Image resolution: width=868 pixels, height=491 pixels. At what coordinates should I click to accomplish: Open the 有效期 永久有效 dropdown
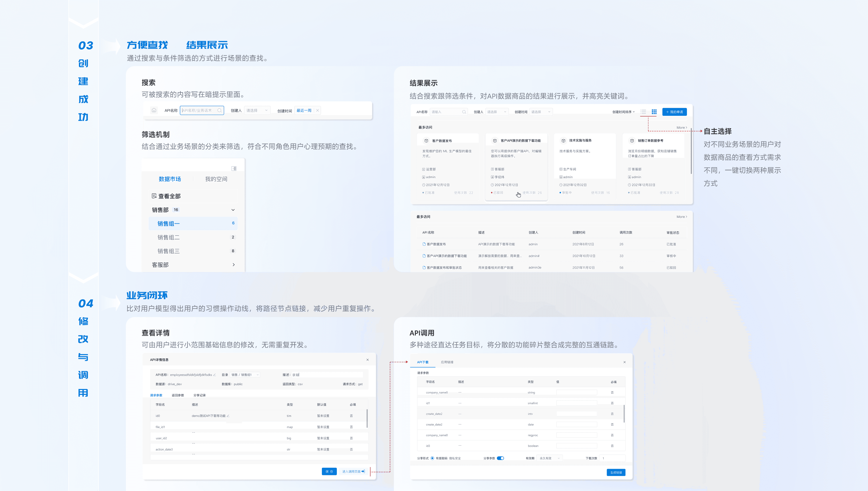550,458
